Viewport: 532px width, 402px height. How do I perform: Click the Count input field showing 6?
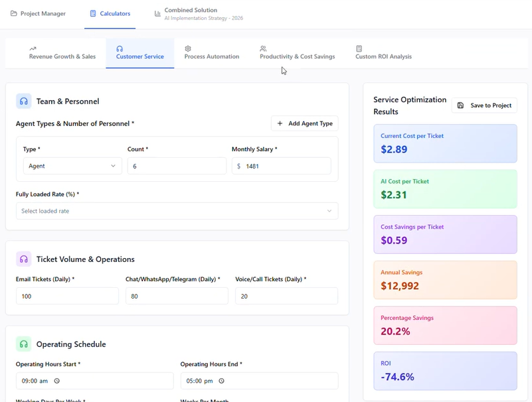(177, 166)
